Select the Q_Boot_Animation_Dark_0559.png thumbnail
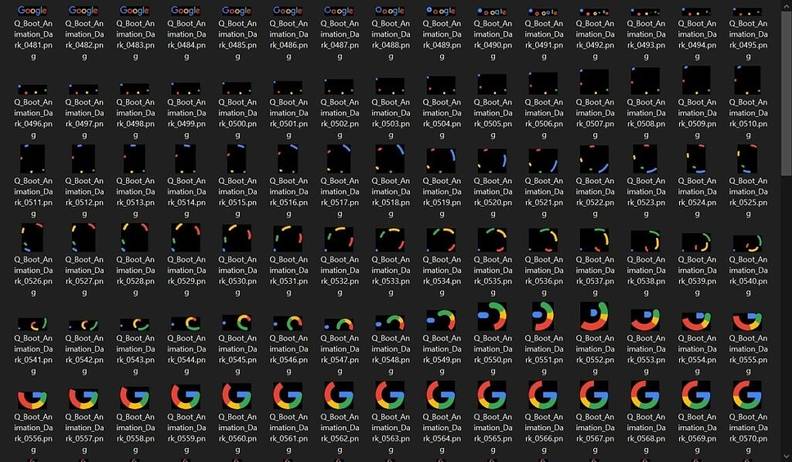792x462 pixels. [x=186, y=397]
